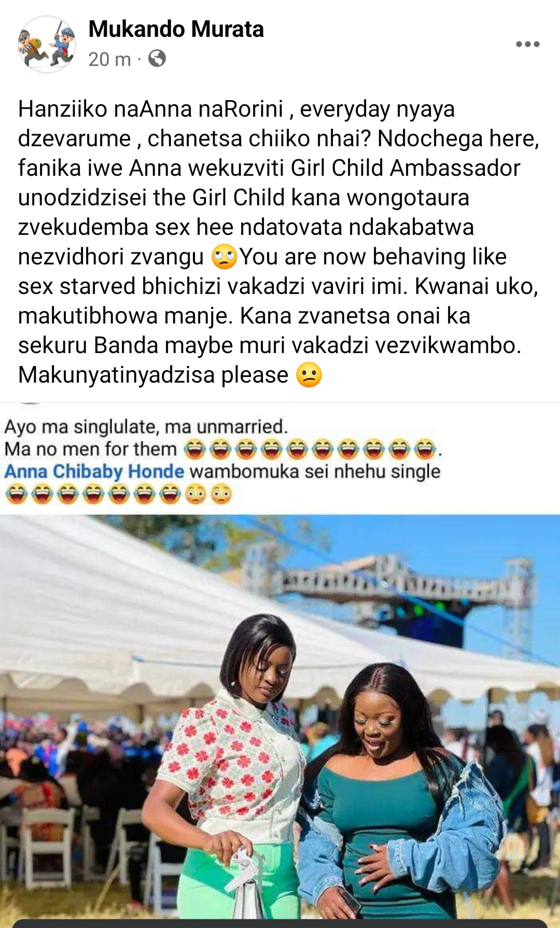
Task: Tap the 'Ayo ma singlulate, ma unmarried' comment text
Action: click(146, 427)
